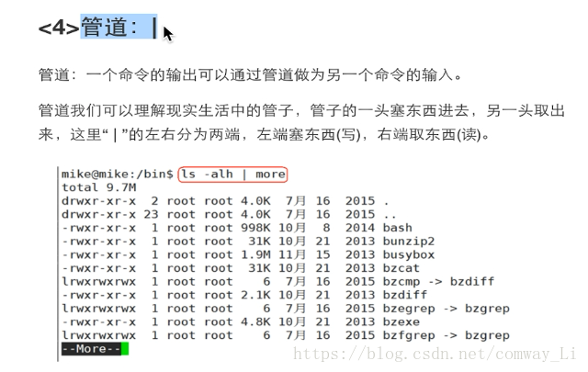Click the command 'ls -alh | more'

coord(233,174)
